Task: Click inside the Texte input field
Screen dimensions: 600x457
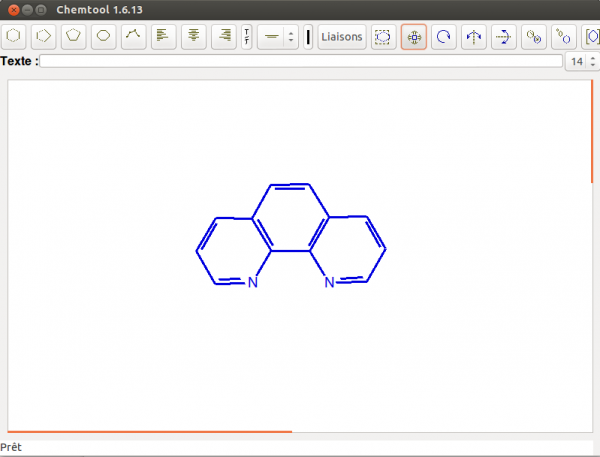Action: coord(300,61)
